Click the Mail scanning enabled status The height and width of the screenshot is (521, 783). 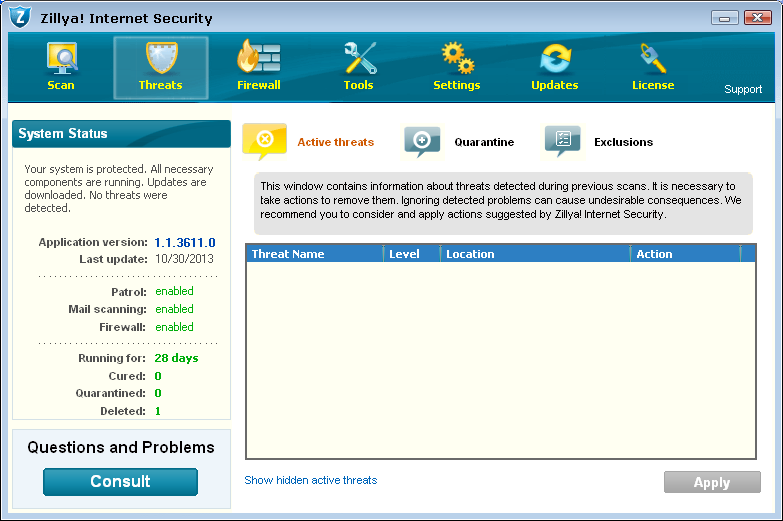tap(174, 309)
